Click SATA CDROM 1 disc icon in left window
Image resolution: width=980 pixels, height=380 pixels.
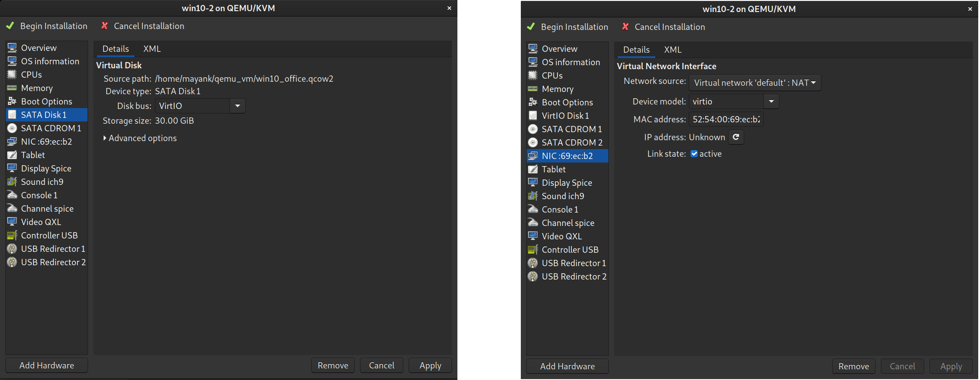click(12, 128)
